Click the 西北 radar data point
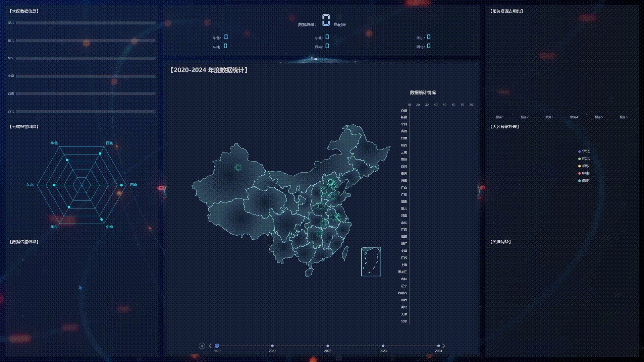Screen dimensions: 644x362 point(100,154)
